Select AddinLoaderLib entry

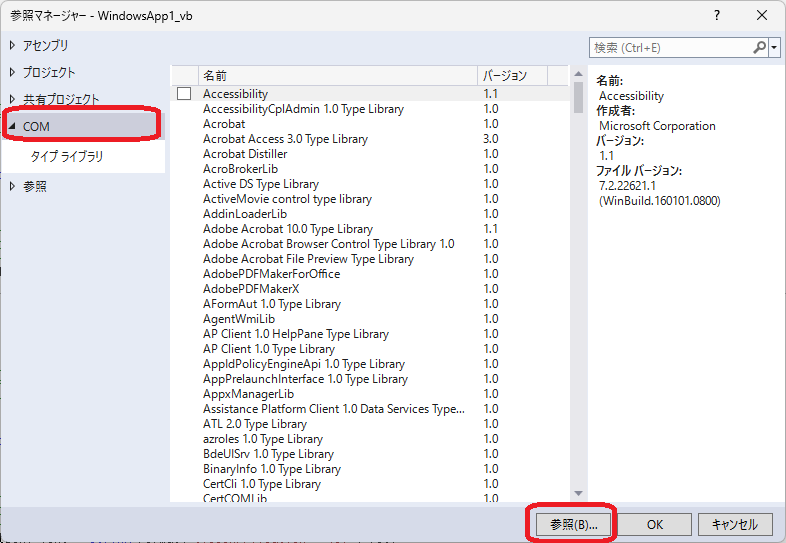coord(245,214)
